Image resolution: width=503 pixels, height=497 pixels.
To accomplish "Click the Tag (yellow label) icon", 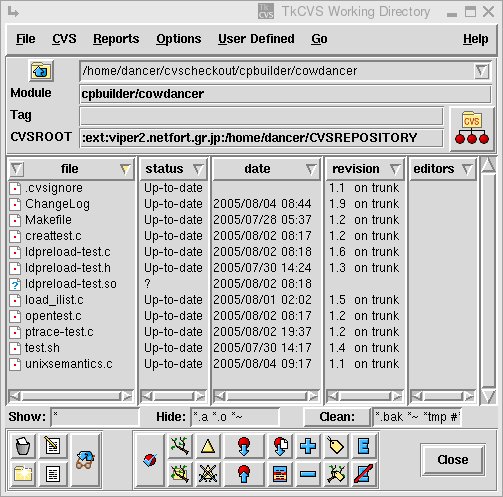I will click(x=336, y=446).
